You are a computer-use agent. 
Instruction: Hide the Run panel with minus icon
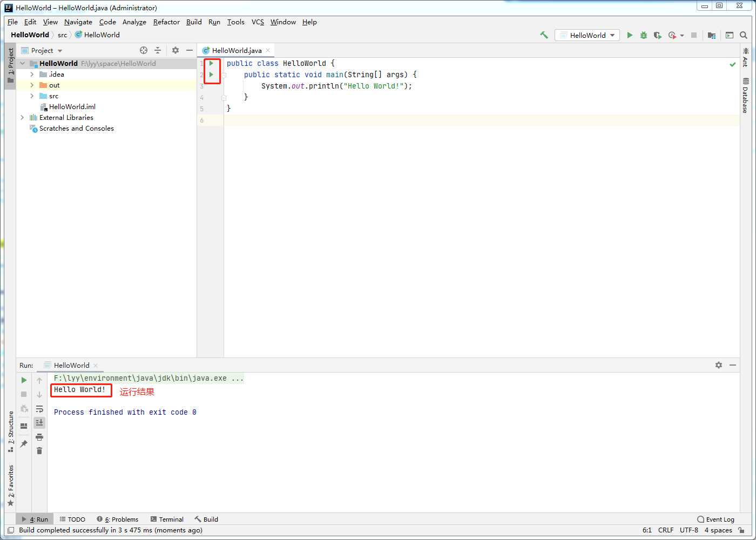[733, 365]
